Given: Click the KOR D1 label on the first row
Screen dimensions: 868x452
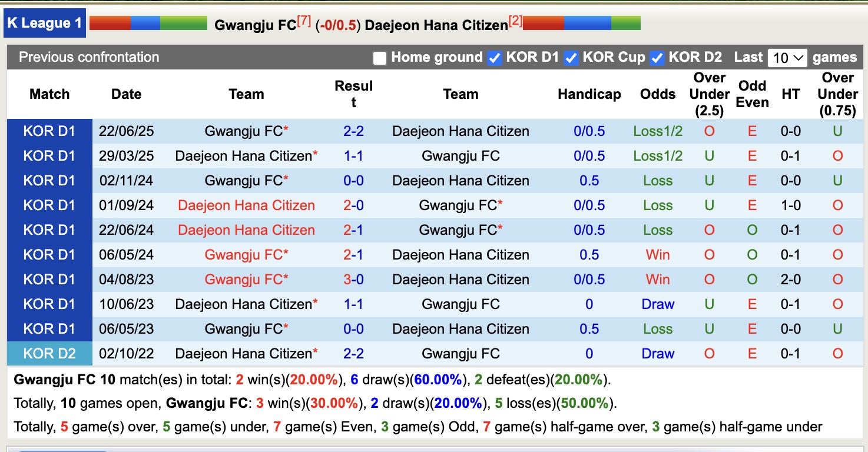Looking at the screenshot, I should point(49,131).
